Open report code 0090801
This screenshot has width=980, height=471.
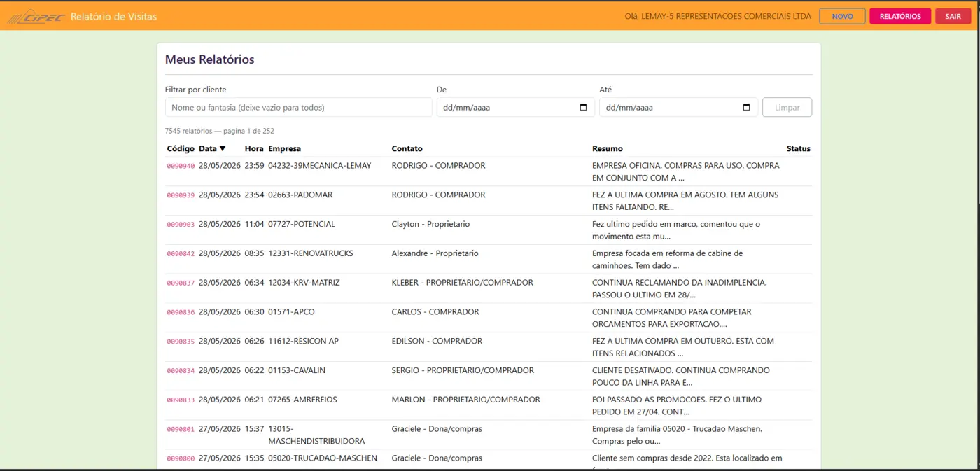click(x=181, y=429)
